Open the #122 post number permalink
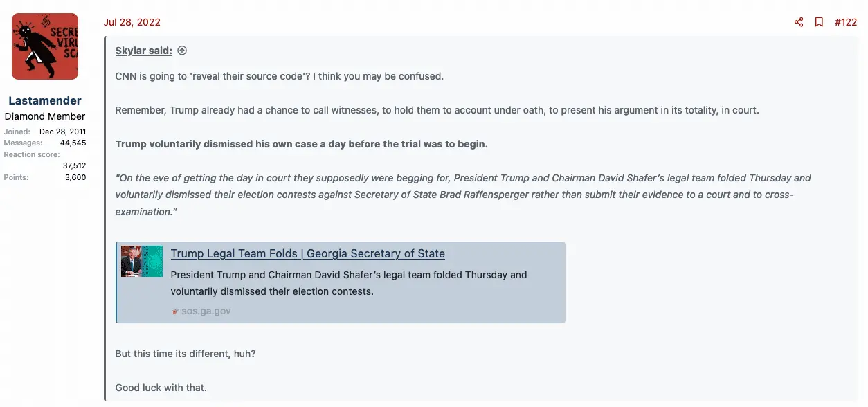This screenshot has height=407, width=868. pyautogui.click(x=846, y=22)
